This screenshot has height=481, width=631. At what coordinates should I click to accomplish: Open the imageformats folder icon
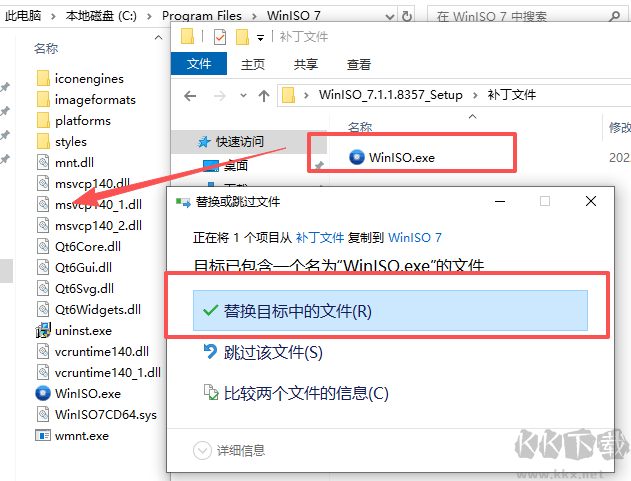pyautogui.click(x=43, y=99)
